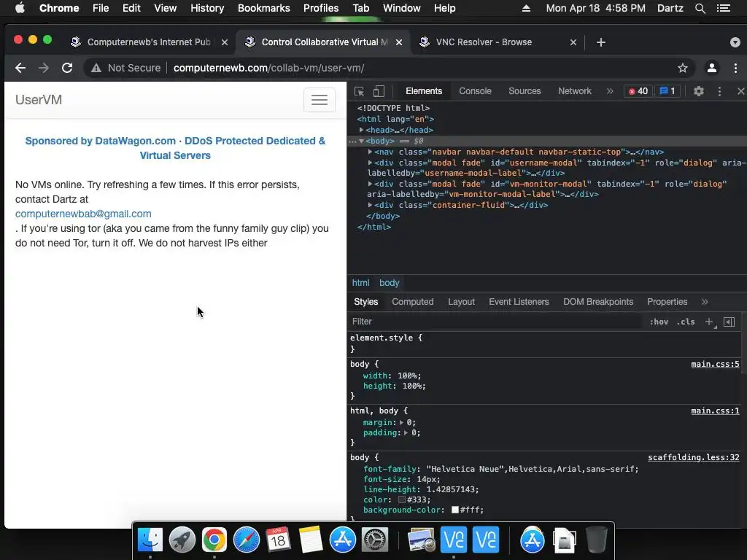Reload the page with the refresh icon
The height and width of the screenshot is (560, 747).
pyautogui.click(x=67, y=68)
